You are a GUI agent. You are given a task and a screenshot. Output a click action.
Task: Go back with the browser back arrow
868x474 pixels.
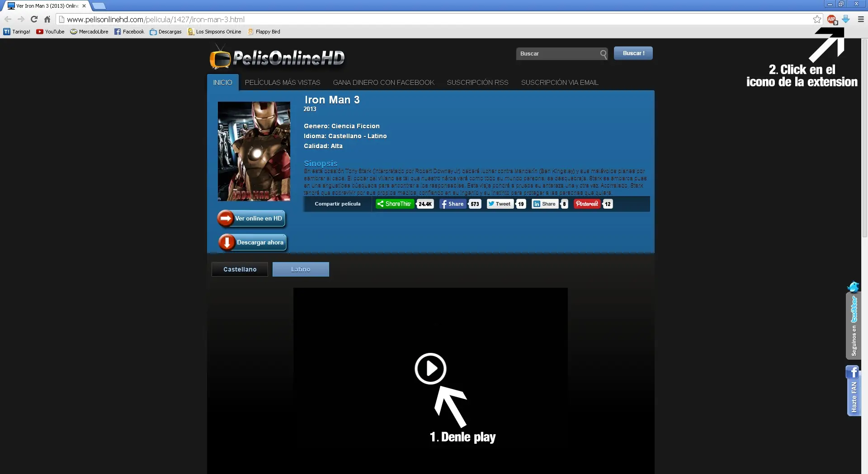8,19
